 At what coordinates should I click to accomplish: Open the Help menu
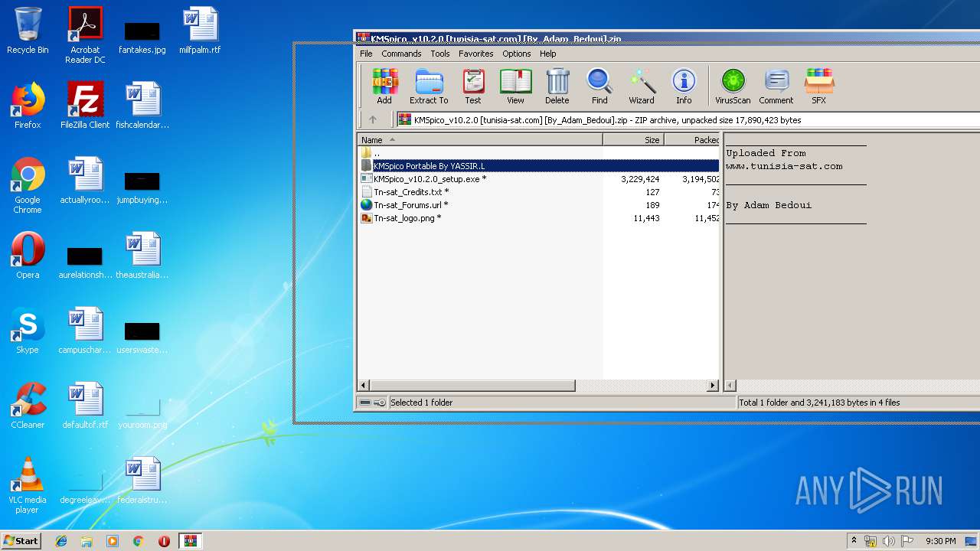tap(547, 54)
